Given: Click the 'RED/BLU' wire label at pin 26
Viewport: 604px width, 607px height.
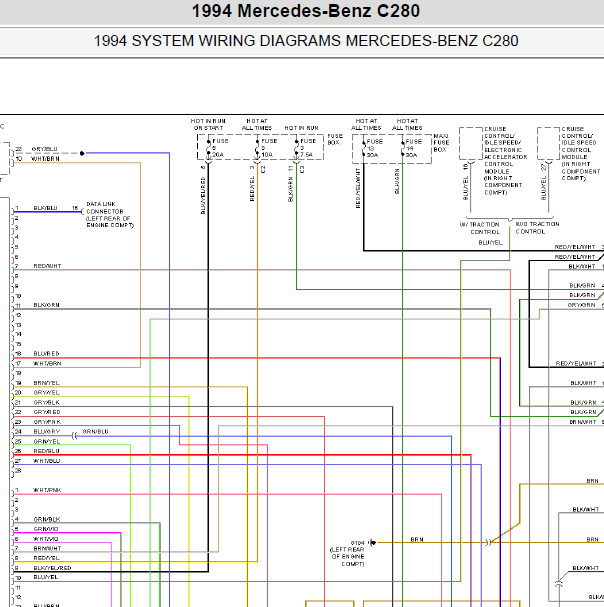Looking at the screenshot, I should pyautogui.click(x=46, y=451).
